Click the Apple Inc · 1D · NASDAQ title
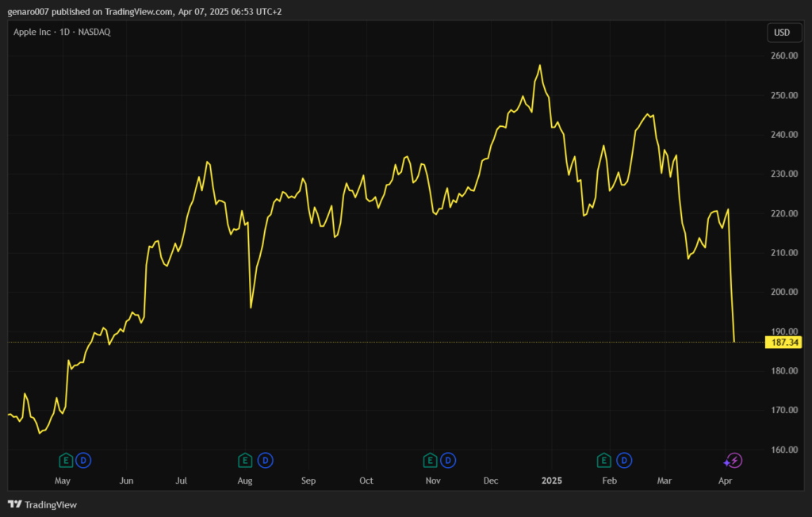 click(x=62, y=33)
